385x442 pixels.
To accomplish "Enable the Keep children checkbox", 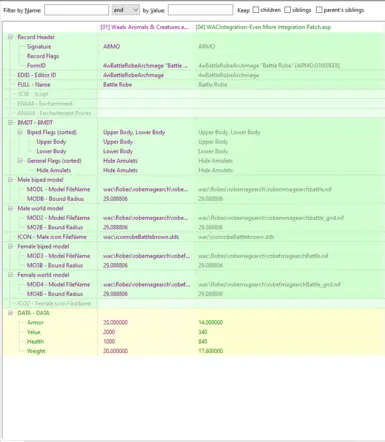I will [x=256, y=10].
